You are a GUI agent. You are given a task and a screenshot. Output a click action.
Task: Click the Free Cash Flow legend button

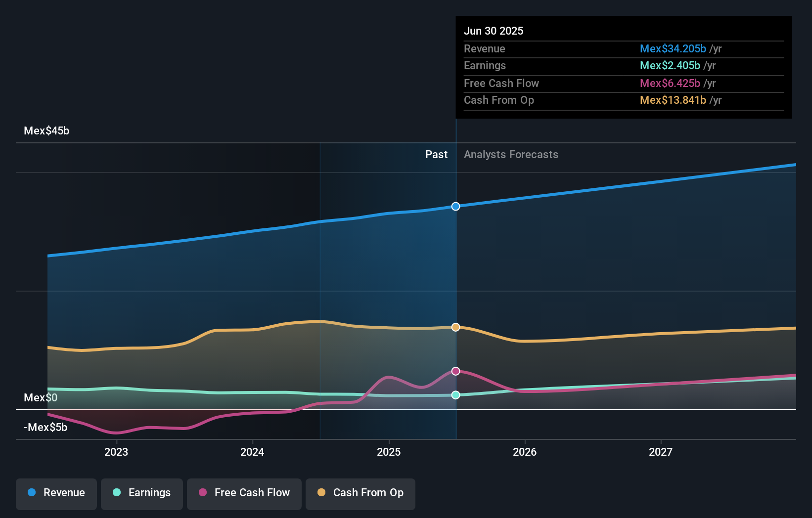[x=244, y=493]
